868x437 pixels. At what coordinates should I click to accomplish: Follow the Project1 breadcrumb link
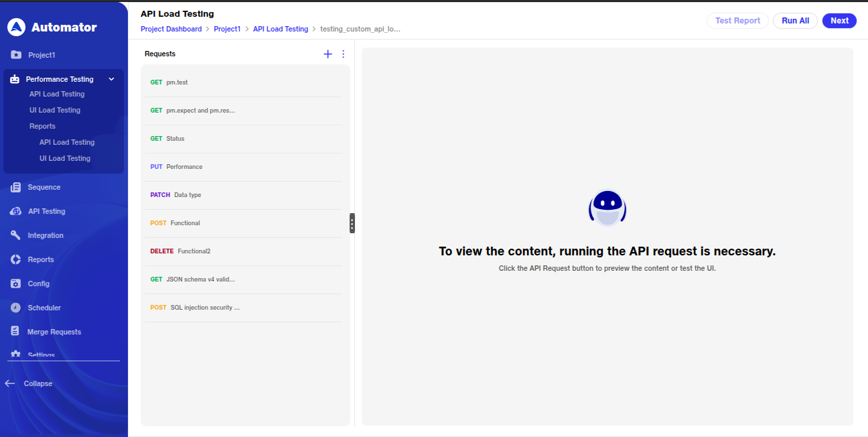tap(227, 29)
